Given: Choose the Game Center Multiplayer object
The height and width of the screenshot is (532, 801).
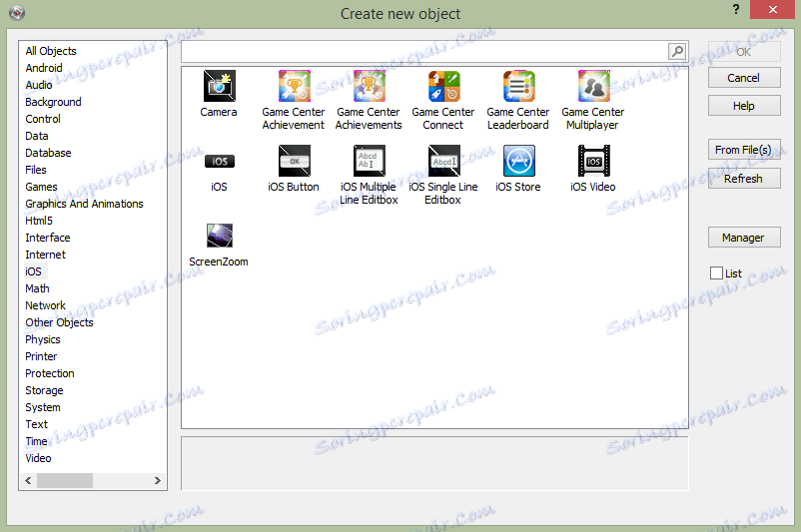Looking at the screenshot, I should 593,86.
